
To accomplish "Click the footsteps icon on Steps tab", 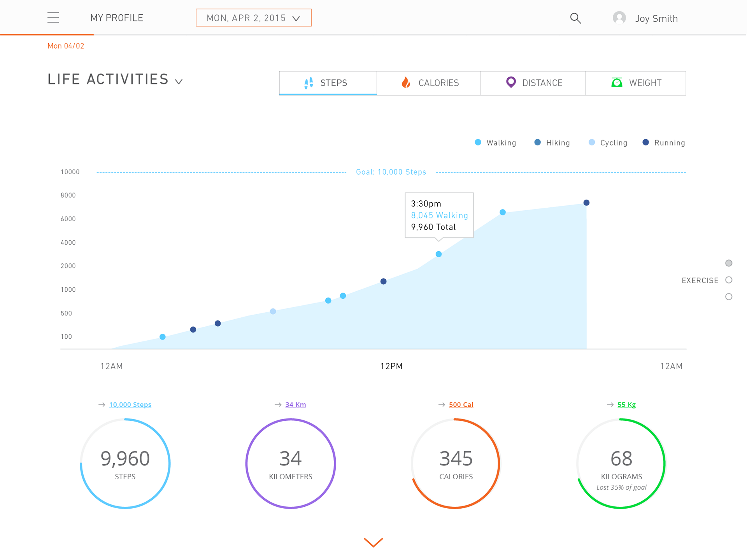I will click(x=309, y=83).
